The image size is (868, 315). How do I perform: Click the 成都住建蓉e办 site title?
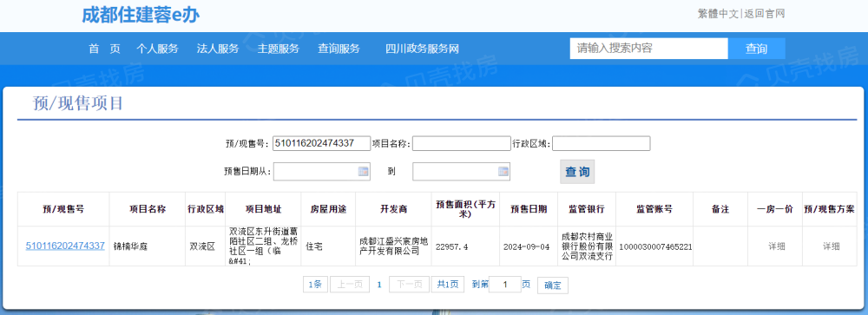click(x=141, y=15)
